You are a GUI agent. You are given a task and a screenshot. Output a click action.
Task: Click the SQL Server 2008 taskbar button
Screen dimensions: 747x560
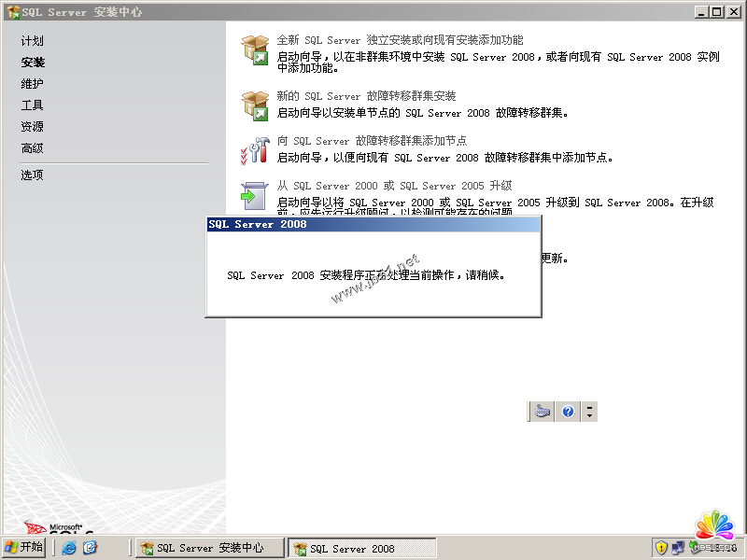click(360, 549)
